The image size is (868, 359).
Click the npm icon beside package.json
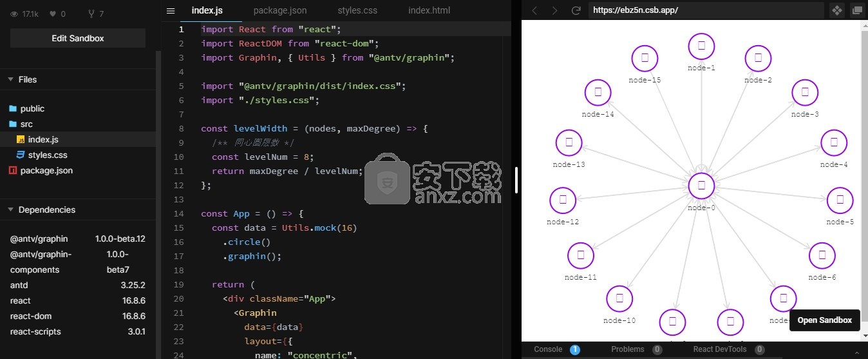click(x=12, y=170)
